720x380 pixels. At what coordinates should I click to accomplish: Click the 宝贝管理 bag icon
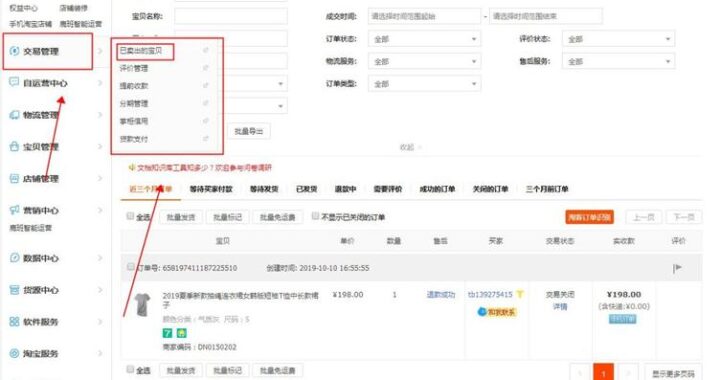click(14, 146)
